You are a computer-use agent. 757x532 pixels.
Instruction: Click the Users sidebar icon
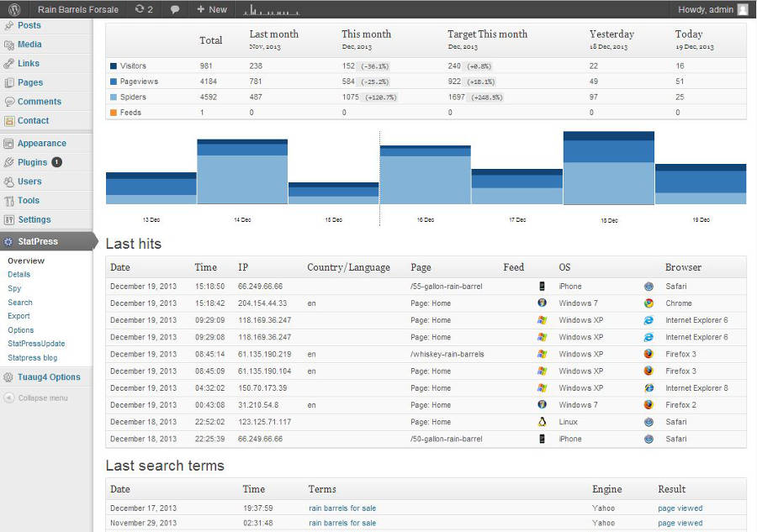8,182
